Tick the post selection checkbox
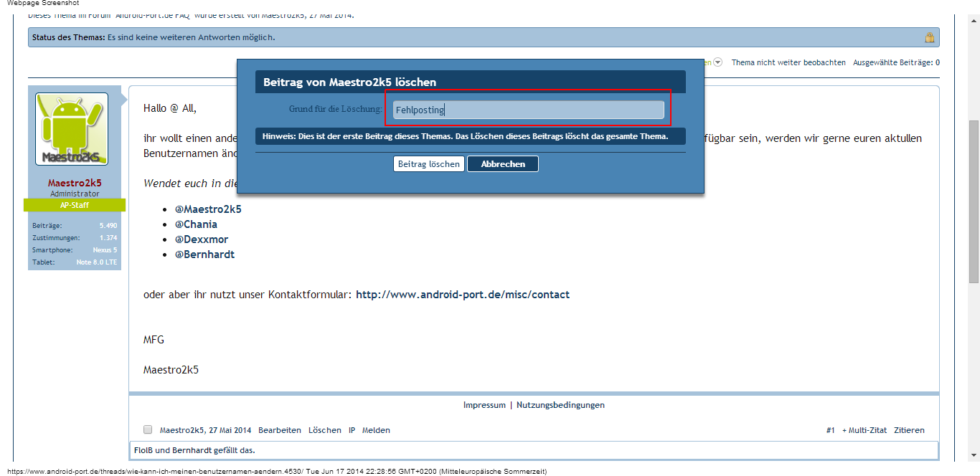Screen dimensions: 980x476 [x=148, y=430]
